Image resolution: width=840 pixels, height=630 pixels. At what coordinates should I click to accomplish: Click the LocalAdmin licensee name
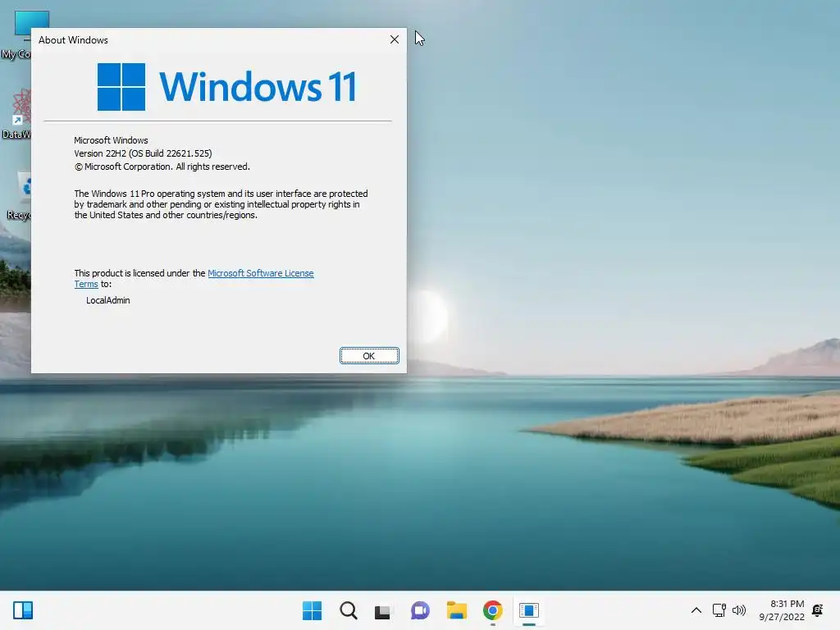pyautogui.click(x=108, y=300)
